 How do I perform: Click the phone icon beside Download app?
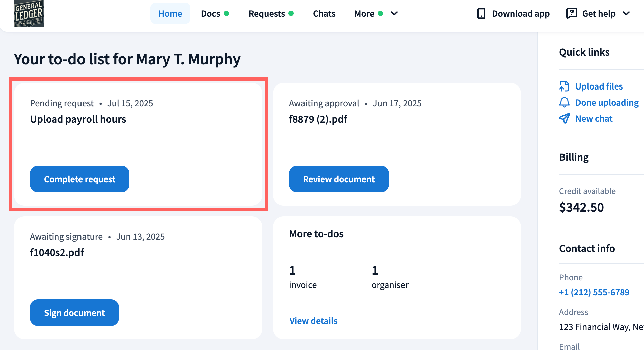click(x=481, y=14)
